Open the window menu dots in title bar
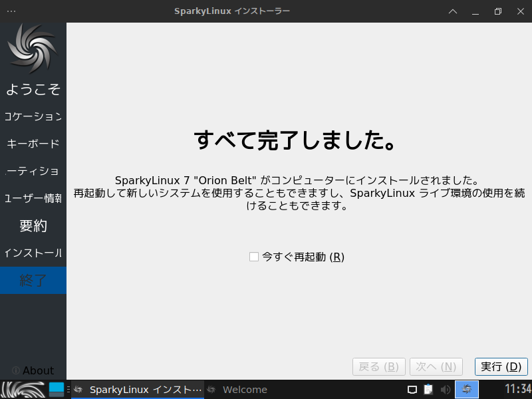This screenshot has height=399, width=532. pyautogui.click(x=11, y=11)
